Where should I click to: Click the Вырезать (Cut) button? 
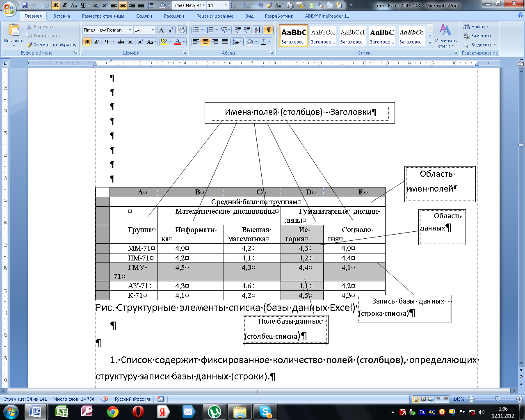click(40, 27)
